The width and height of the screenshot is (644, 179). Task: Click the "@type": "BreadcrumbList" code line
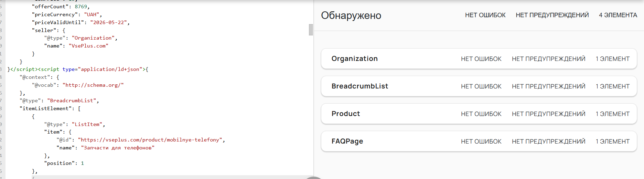point(59,101)
